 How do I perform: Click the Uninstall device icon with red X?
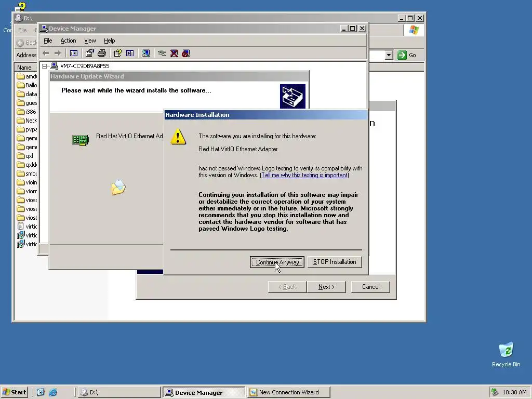tap(174, 54)
